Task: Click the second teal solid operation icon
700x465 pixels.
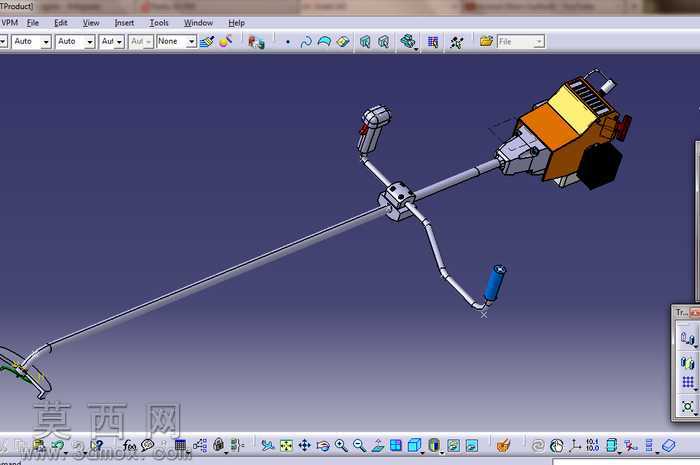Action: click(383, 42)
